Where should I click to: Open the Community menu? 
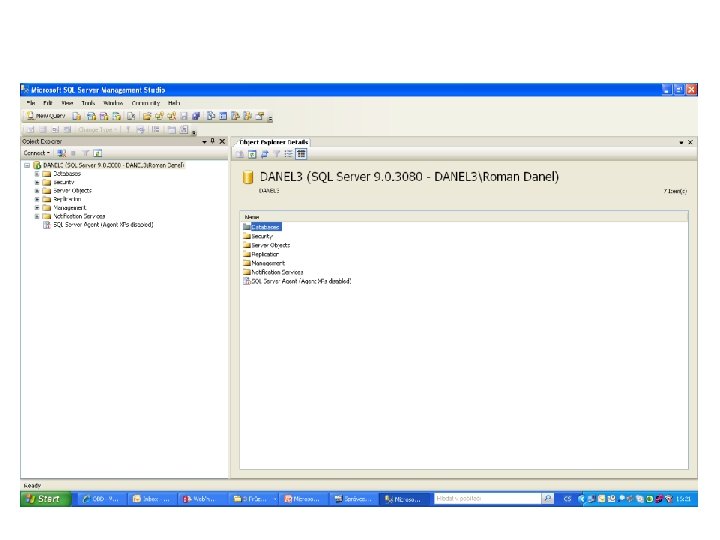pos(146,103)
